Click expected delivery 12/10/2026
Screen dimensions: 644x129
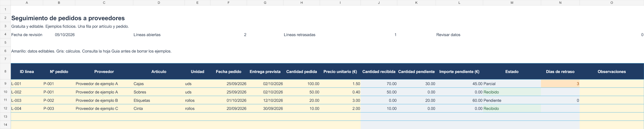(x=265, y=100)
